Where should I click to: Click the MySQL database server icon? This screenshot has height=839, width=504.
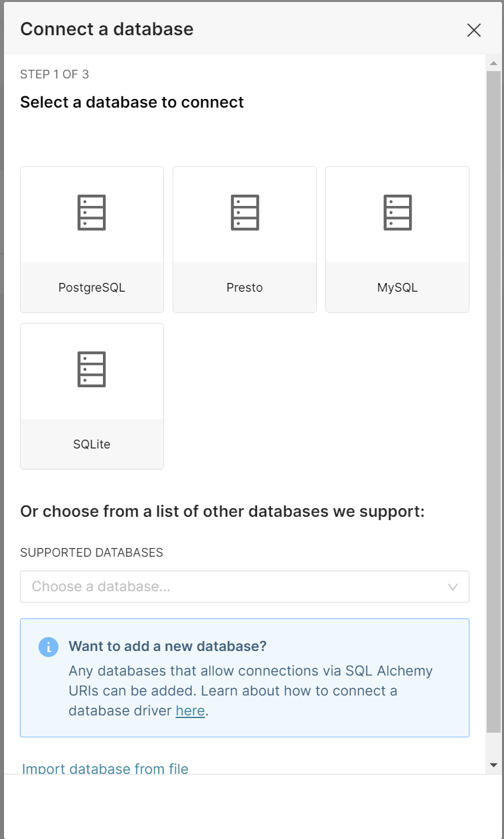(x=397, y=213)
